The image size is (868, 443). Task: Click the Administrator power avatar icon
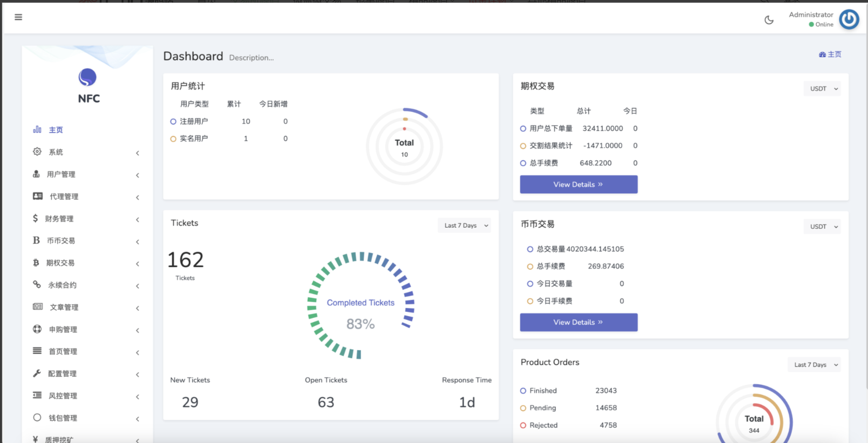click(x=849, y=19)
